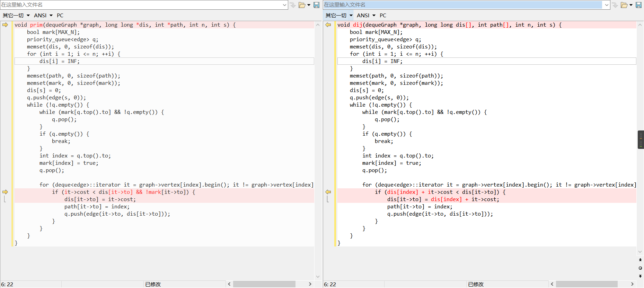The height and width of the screenshot is (288, 644).
Task: Click left 'priority_queue<edge> q;' line
Action: pos(63,39)
